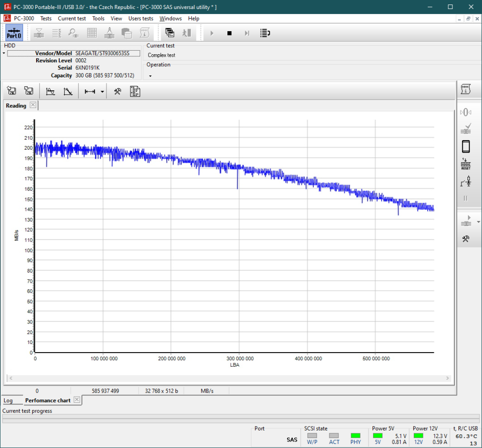The height and width of the screenshot is (448, 482).
Task: Open chart settings with hammer-wrench icon
Action: pos(117,91)
